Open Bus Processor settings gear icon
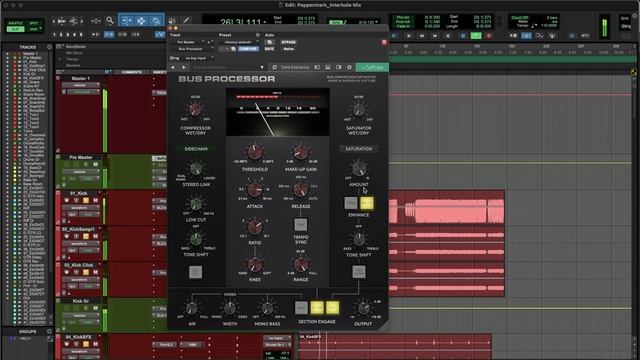The height and width of the screenshot is (360, 640). pyautogui.click(x=349, y=67)
